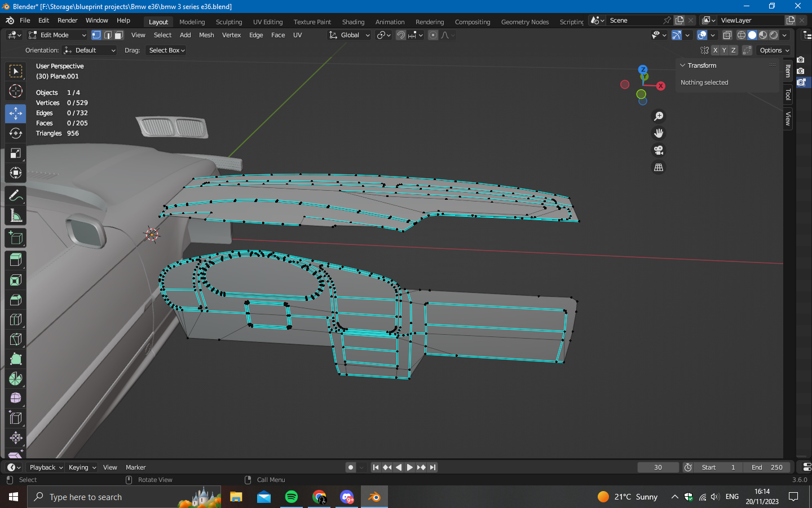Select the Extrude Region tool
Image resolution: width=812 pixels, height=508 pixels.
tap(16, 260)
